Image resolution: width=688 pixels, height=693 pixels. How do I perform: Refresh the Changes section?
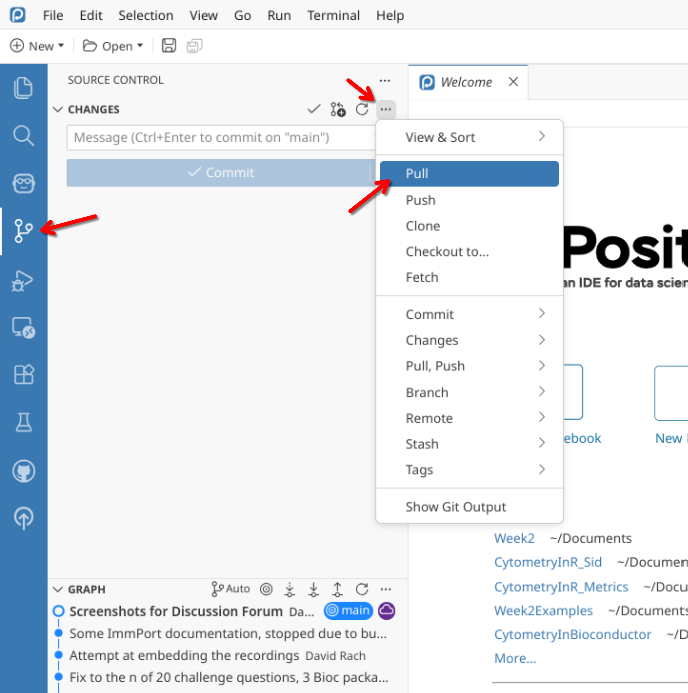coord(362,109)
